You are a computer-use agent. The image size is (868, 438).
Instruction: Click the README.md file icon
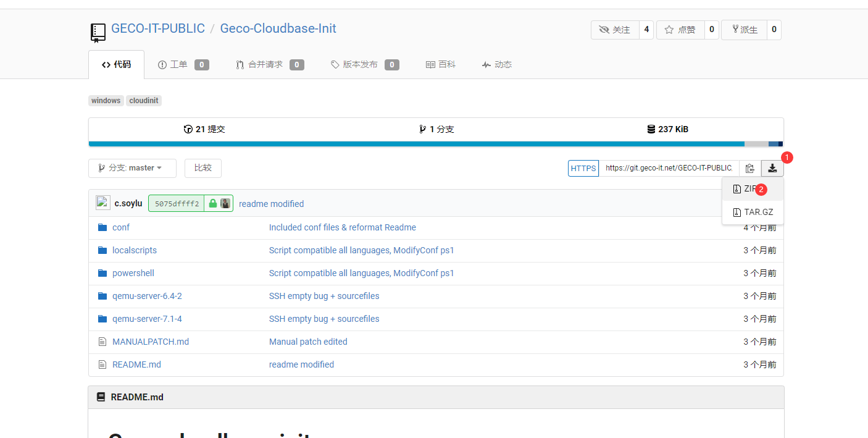pos(102,364)
